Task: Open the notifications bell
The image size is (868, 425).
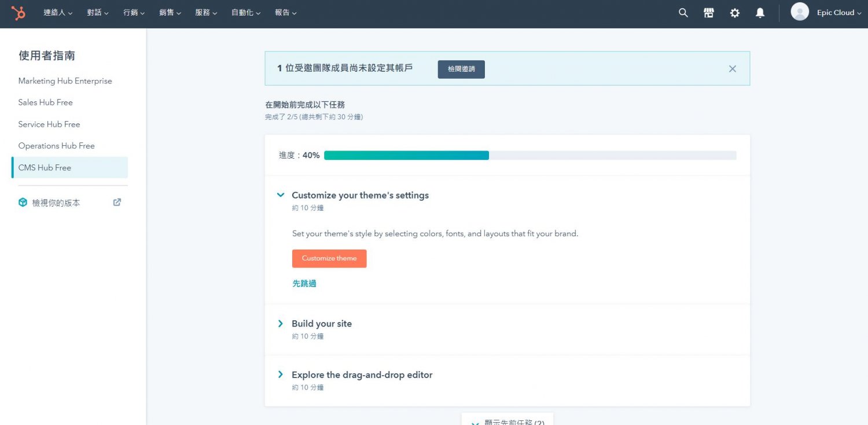Action: [760, 13]
